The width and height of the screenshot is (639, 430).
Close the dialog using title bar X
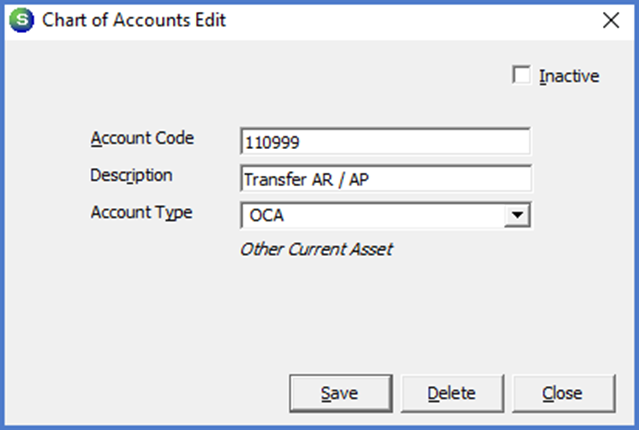pos(611,20)
